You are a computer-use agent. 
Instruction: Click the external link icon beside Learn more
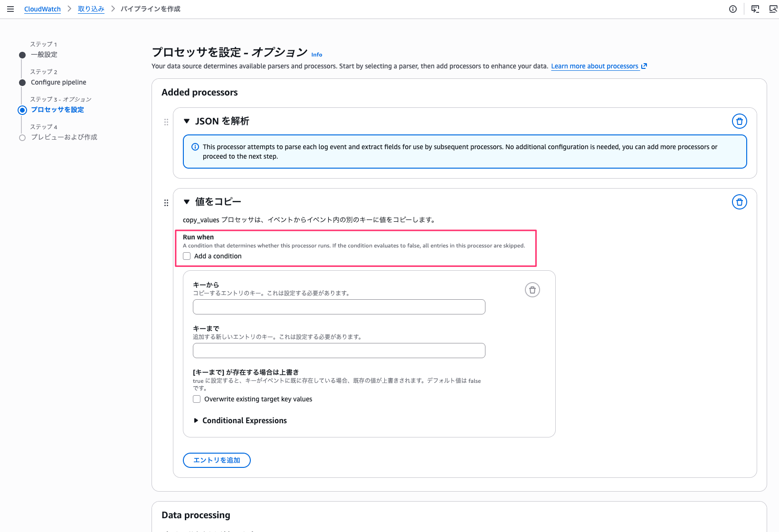644,66
